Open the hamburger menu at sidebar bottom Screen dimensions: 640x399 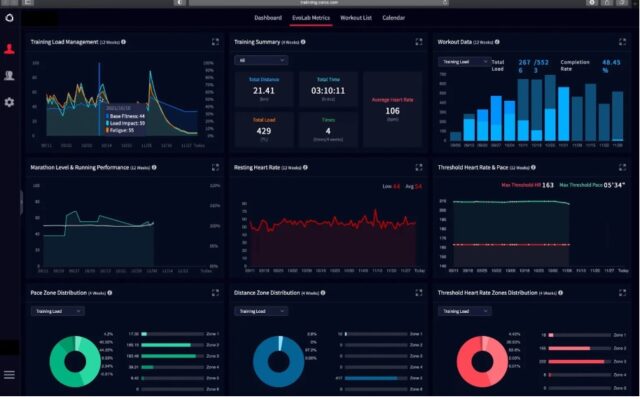9,375
